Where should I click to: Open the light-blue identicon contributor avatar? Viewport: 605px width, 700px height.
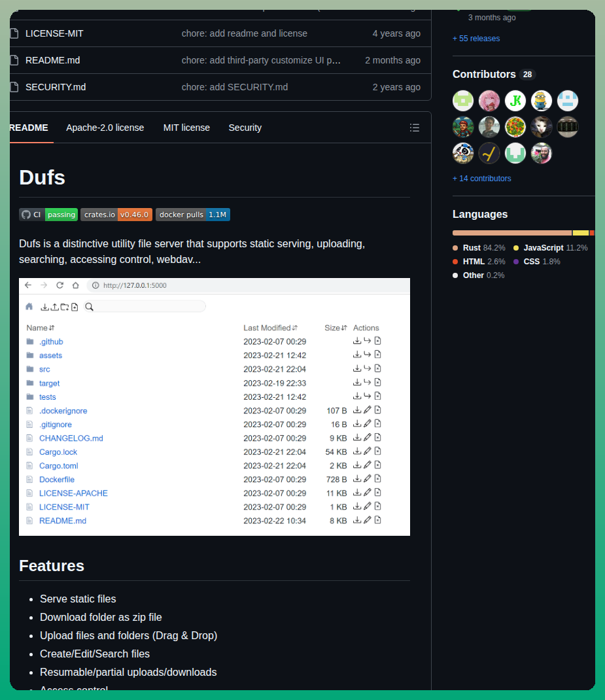[568, 101]
